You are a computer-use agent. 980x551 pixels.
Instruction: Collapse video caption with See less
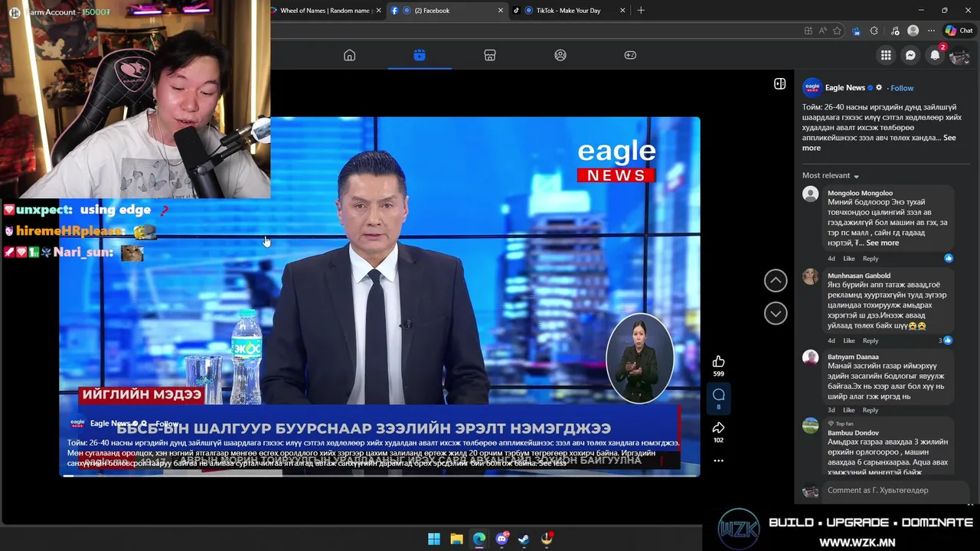(553, 463)
